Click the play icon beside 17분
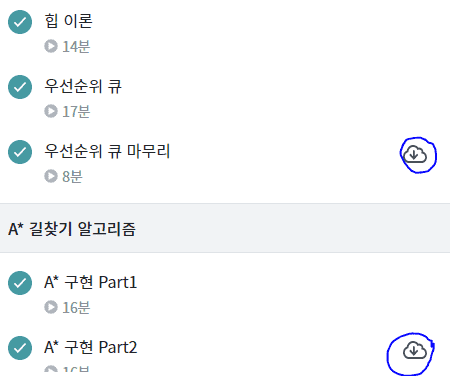Viewport: 450px width, 376px height. [51, 111]
